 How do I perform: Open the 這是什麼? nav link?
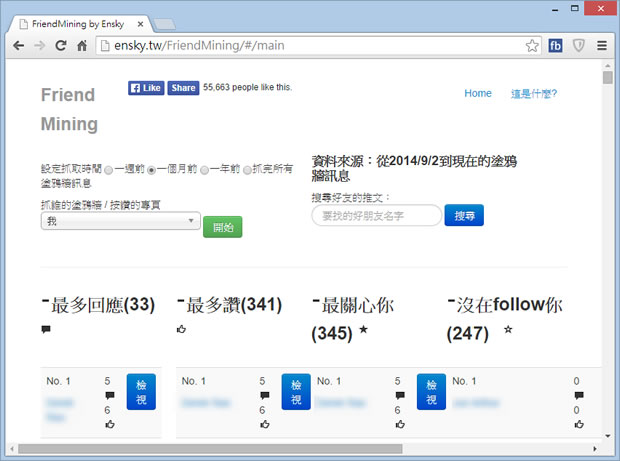point(533,94)
